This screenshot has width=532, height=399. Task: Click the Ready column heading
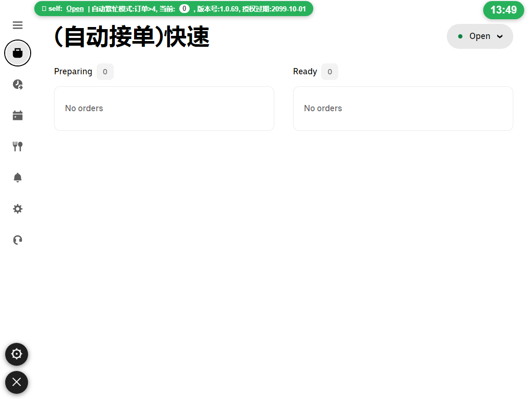point(305,72)
